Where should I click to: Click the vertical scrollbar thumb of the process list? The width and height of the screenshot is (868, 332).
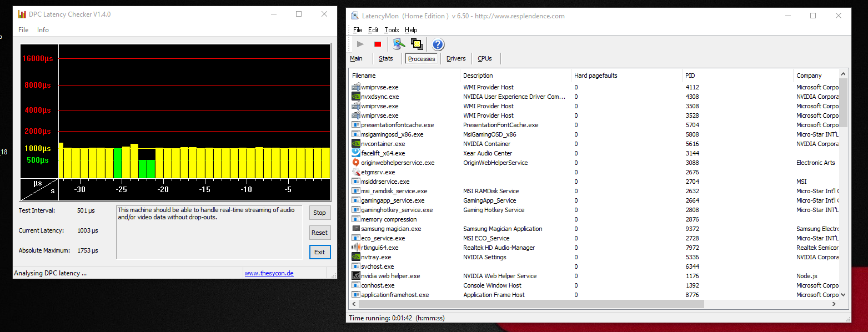[844, 103]
